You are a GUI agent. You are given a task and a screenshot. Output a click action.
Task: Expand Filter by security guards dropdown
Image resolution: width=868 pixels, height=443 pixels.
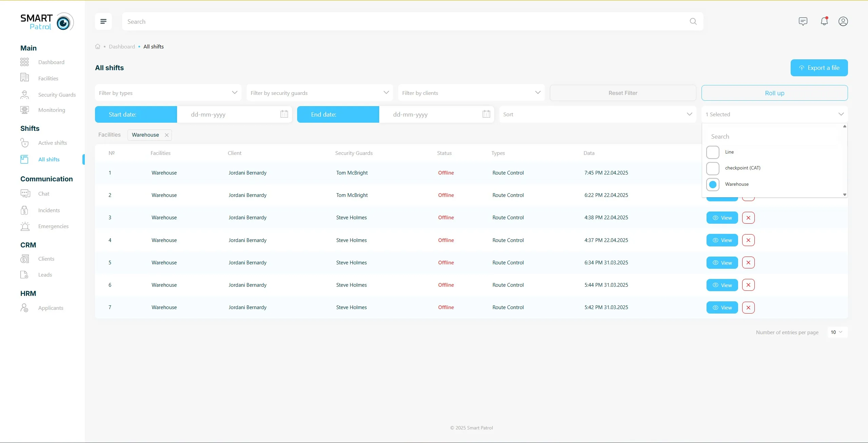pos(320,93)
